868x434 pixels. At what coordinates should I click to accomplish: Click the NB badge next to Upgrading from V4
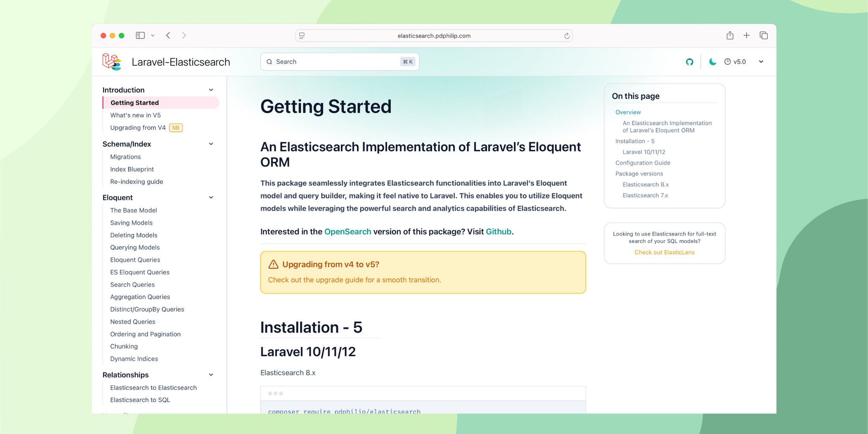pos(176,127)
